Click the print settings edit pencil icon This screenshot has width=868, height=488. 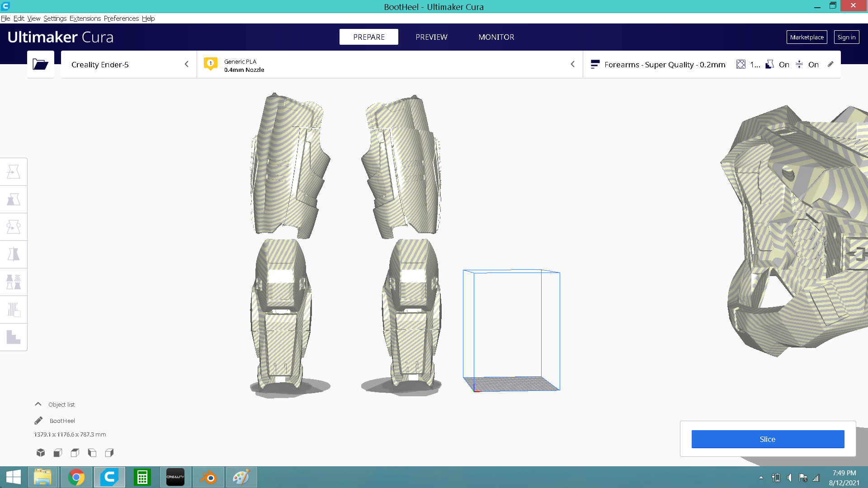pos(830,64)
